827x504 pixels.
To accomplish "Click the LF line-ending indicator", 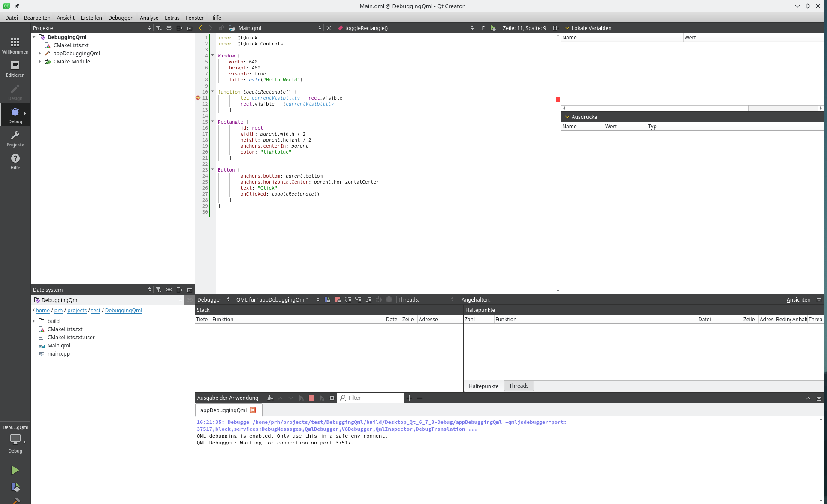I will click(x=482, y=28).
